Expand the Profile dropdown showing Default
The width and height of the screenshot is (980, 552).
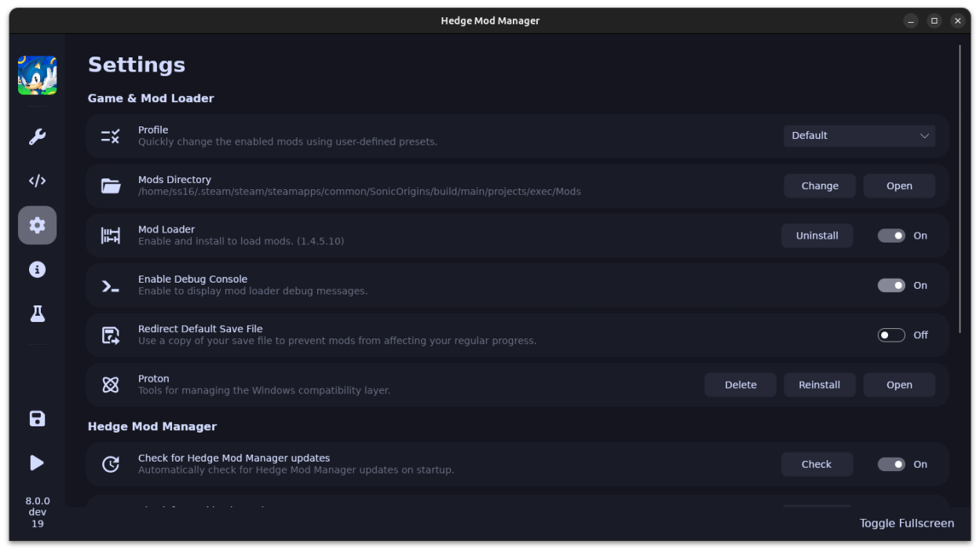[x=859, y=136]
